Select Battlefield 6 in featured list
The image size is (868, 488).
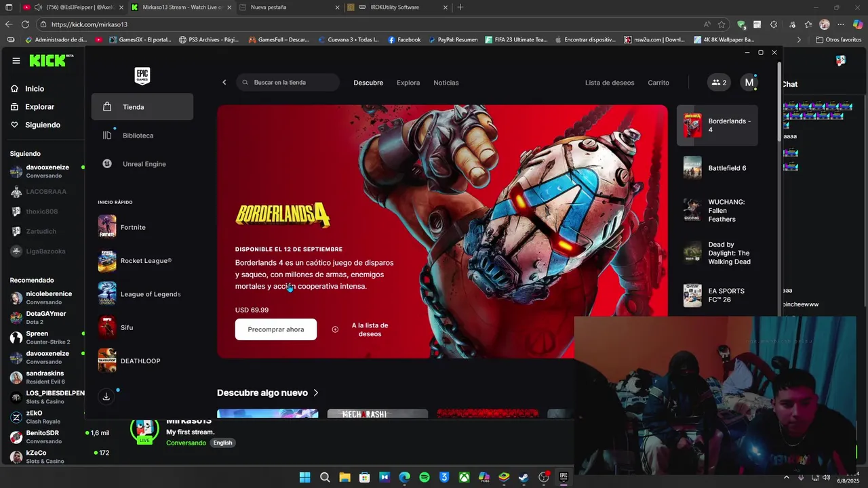(x=717, y=168)
